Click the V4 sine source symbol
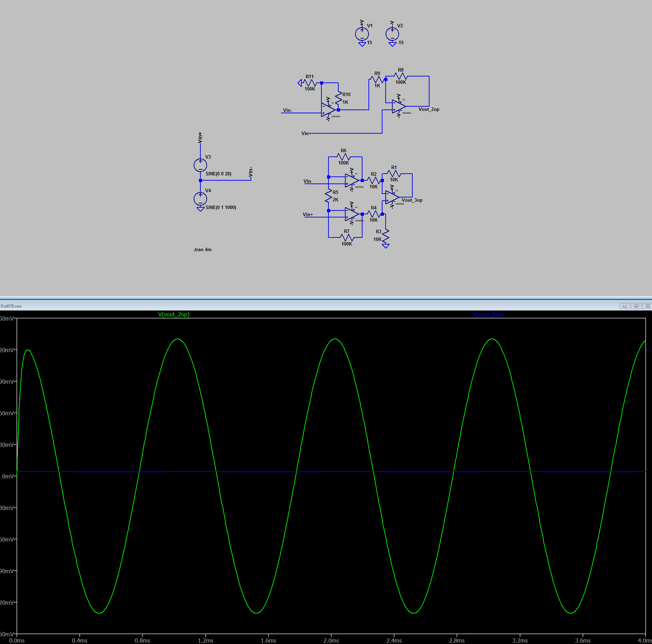Viewport: 652px width, 644px height. [x=200, y=199]
